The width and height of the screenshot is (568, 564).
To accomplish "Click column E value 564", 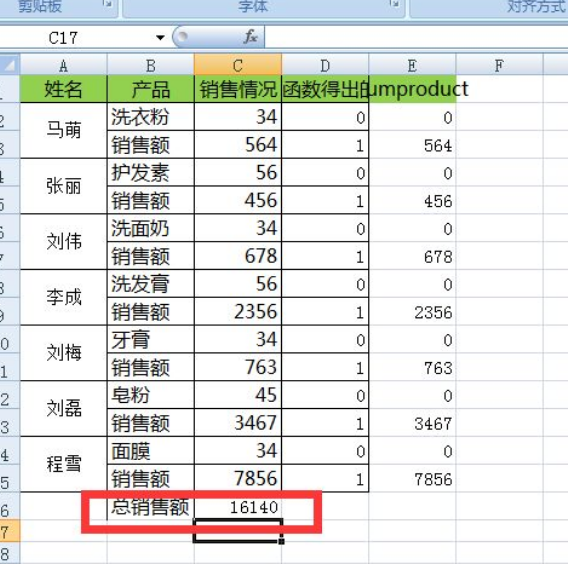I will click(412, 145).
